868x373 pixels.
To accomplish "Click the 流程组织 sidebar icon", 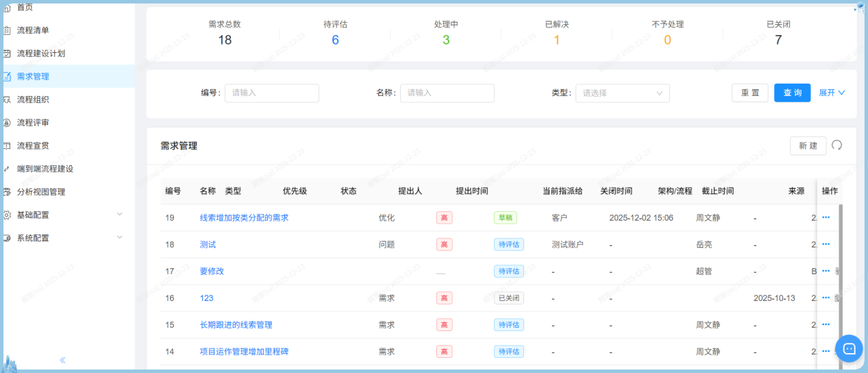I will pyautogui.click(x=7, y=99).
